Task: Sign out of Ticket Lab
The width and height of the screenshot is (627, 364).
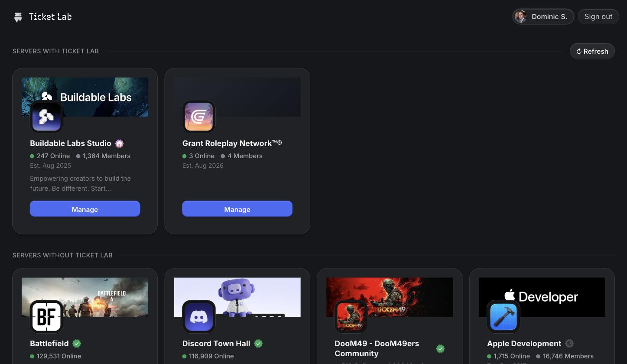Action: pyautogui.click(x=598, y=16)
